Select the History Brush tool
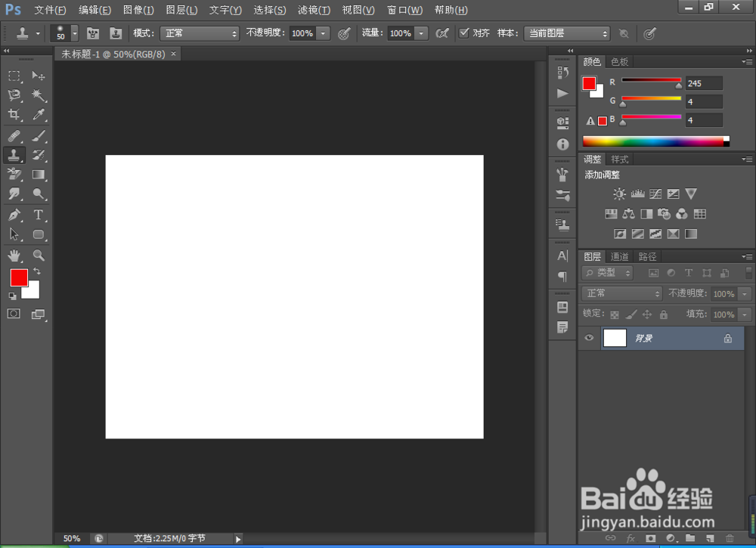The width and height of the screenshot is (756, 548). (x=38, y=155)
